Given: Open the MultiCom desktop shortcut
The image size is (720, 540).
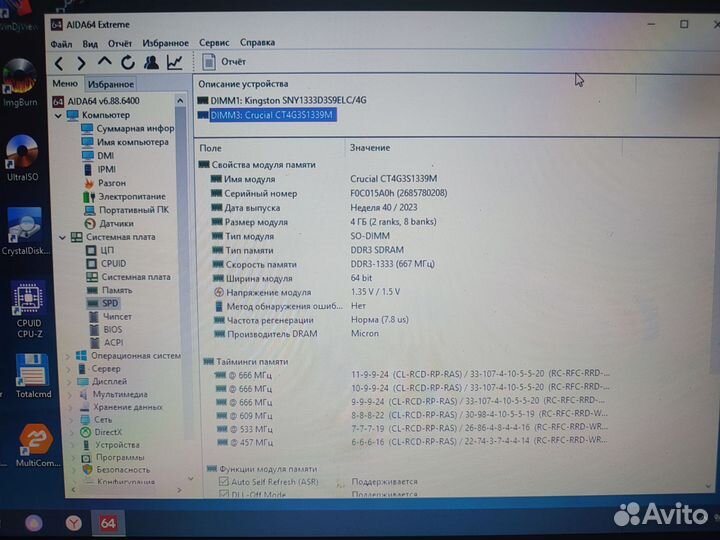Looking at the screenshot, I should (x=38, y=446).
